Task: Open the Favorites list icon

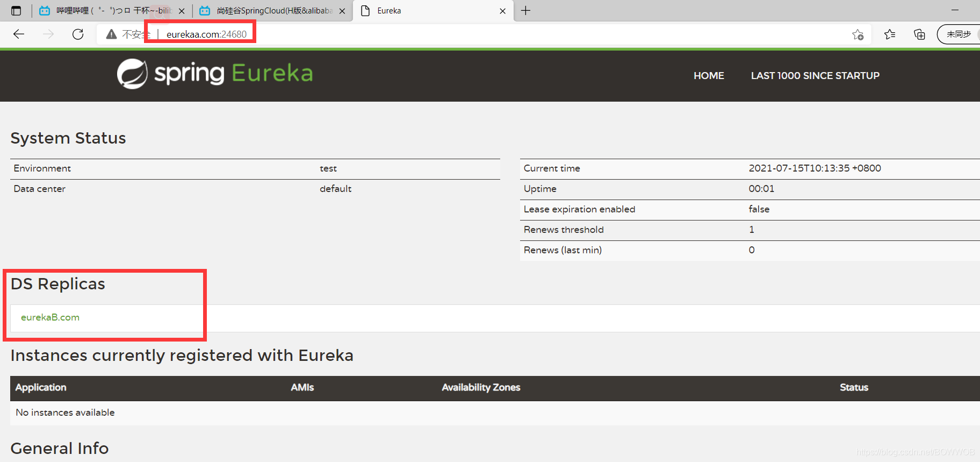Action: tap(890, 34)
